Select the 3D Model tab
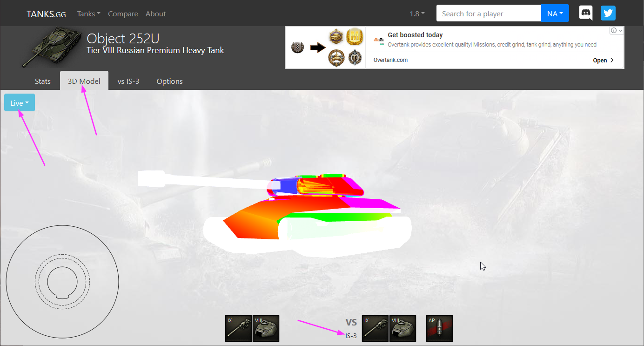 [84, 81]
